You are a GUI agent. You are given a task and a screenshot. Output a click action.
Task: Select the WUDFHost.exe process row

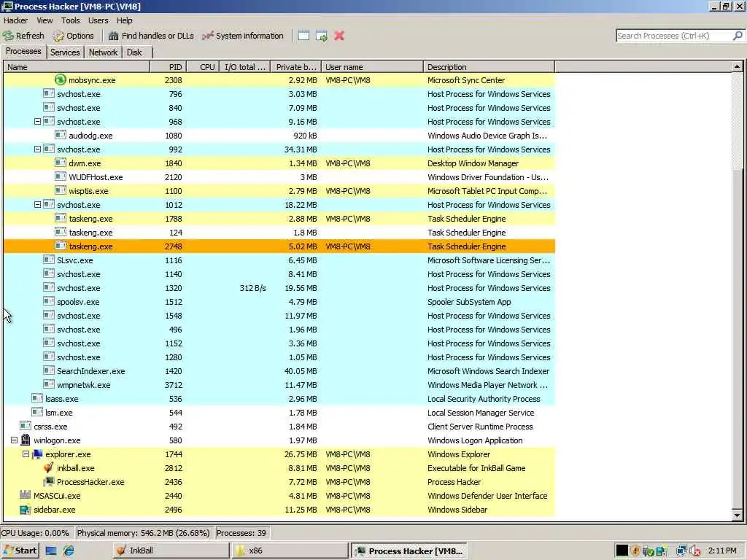pos(279,176)
